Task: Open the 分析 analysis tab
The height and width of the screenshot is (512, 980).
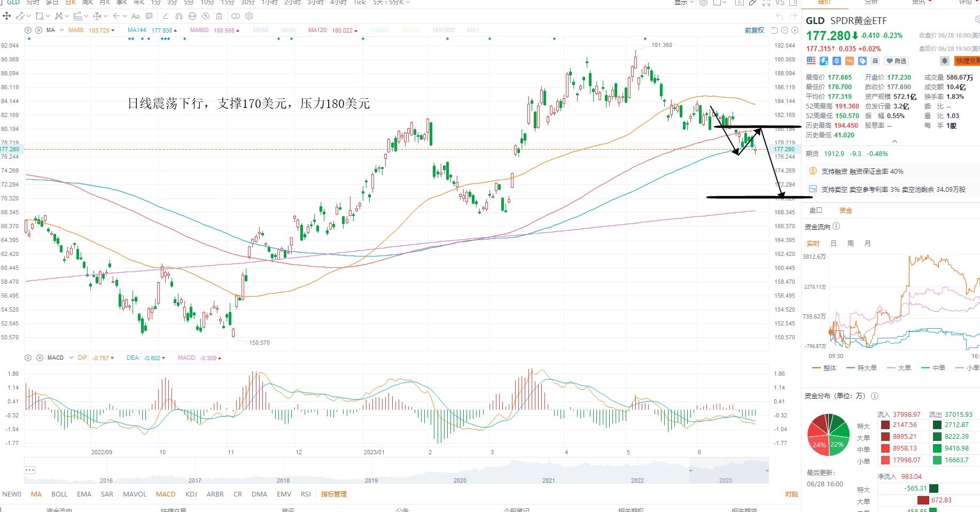Action: (x=872, y=3)
